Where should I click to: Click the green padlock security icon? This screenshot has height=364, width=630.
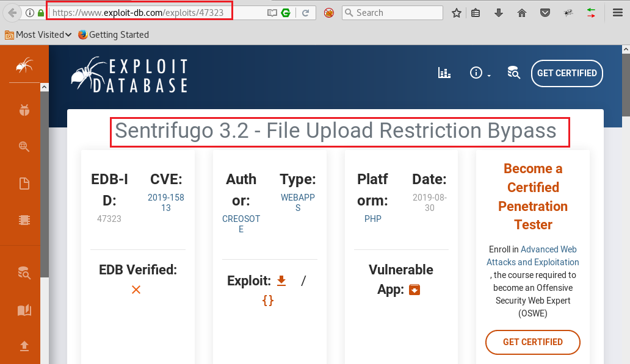point(40,13)
